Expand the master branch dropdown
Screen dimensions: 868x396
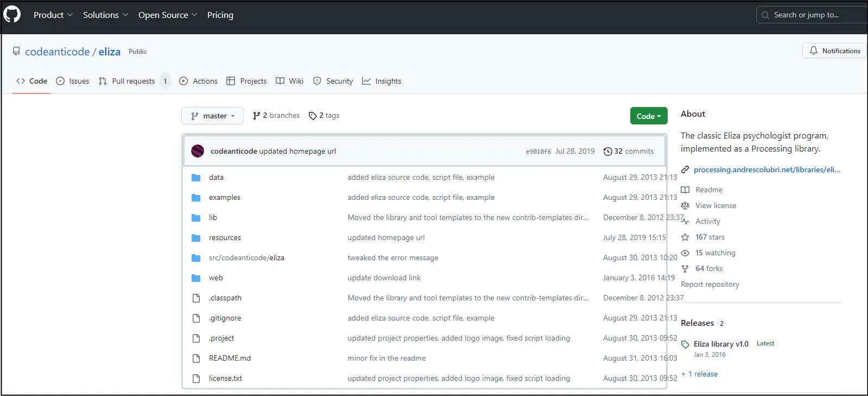[212, 116]
